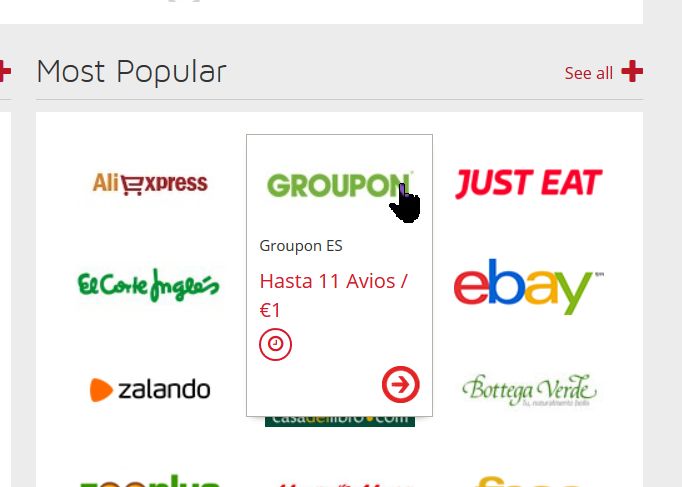Screen dimensions: 682x487
Task: Open the Just Eat retailer logo
Action: click(x=528, y=183)
